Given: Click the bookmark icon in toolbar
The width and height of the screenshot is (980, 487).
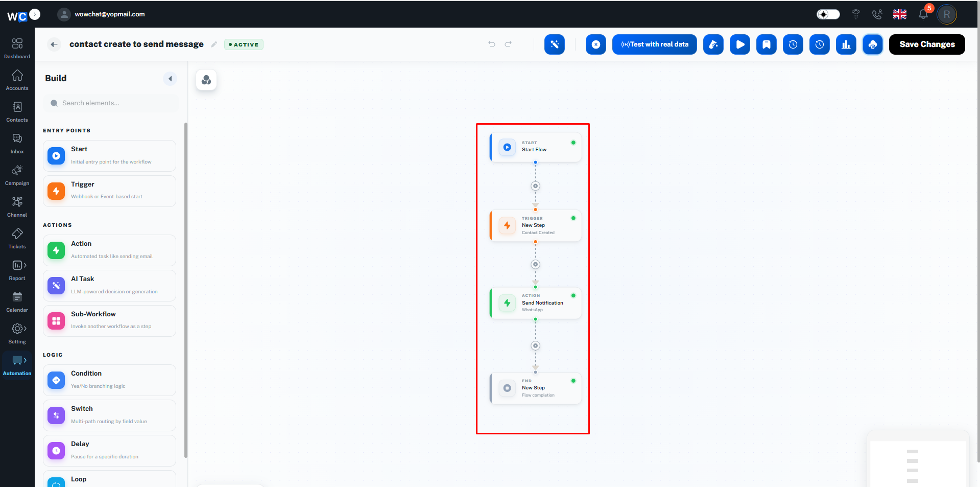Looking at the screenshot, I should pyautogui.click(x=766, y=44).
